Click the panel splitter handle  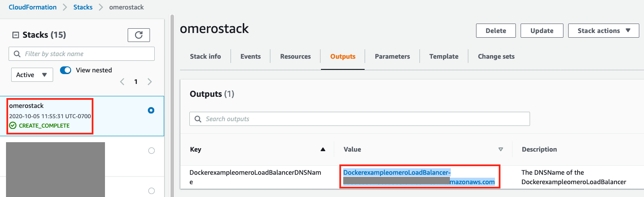[172, 105]
